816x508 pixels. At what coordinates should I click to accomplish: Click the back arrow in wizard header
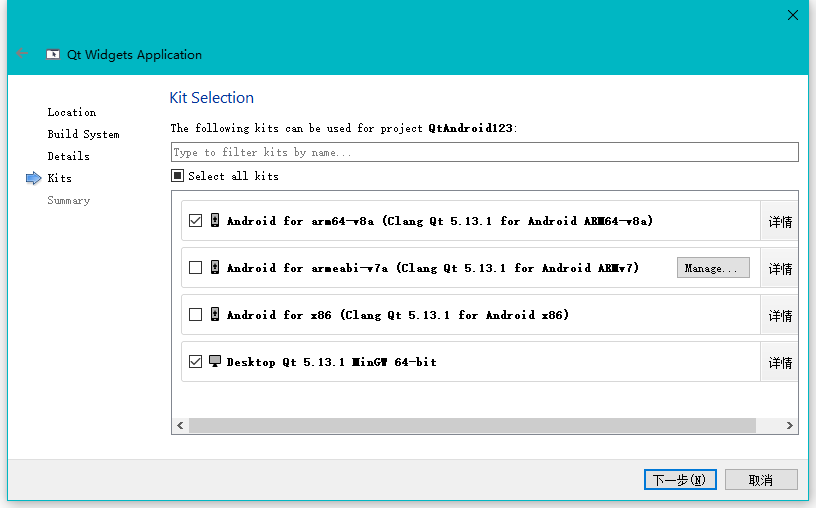[22, 53]
